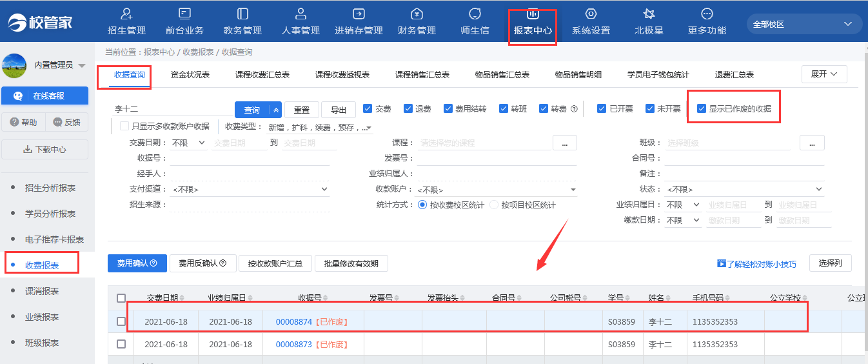
Task: Open 收费类型 dropdown
Action: point(320,127)
